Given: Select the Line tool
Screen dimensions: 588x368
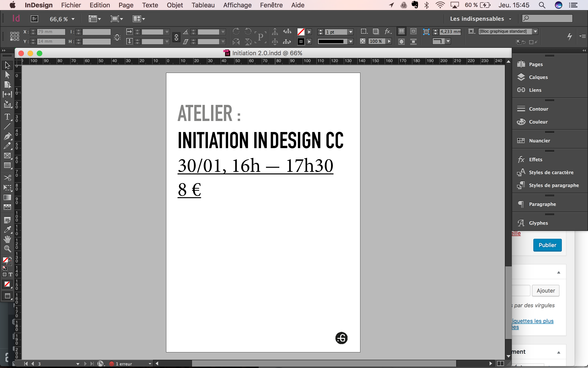Looking at the screenshot, I should click(x=7, y=126).
